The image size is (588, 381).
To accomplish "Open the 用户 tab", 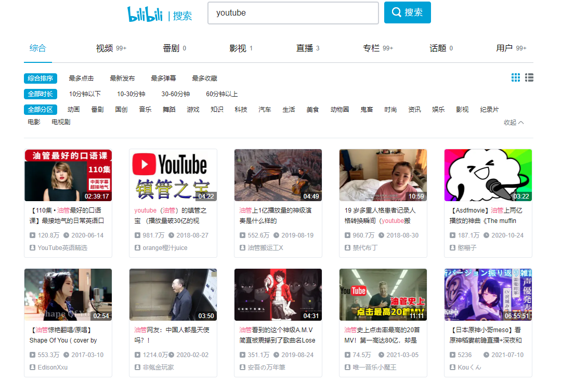I will click(x=511, y=48).
